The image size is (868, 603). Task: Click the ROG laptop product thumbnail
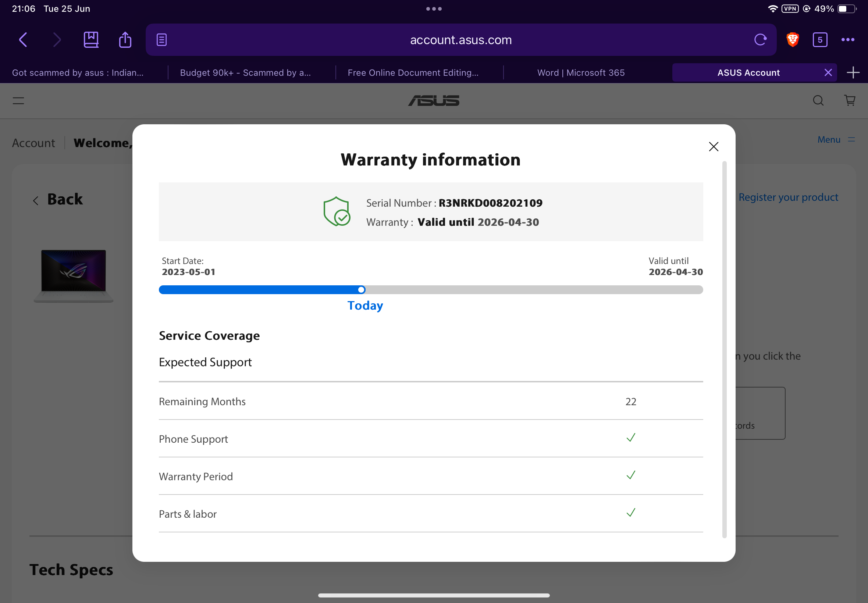click(x=74, y=275)
